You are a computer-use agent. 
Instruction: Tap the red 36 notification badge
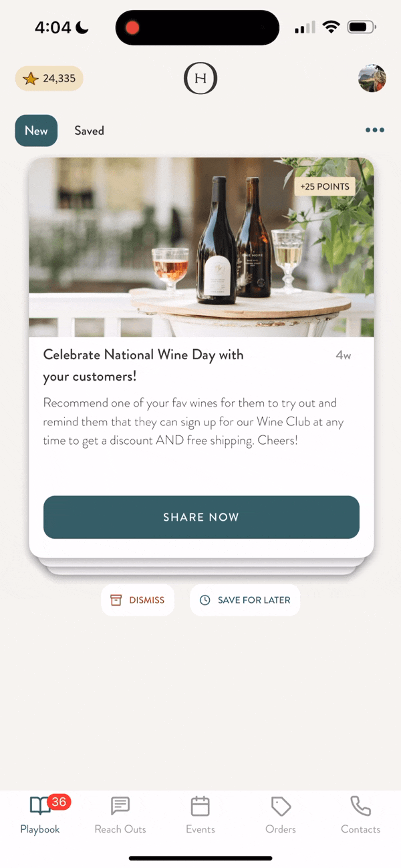tap(59, 802)
